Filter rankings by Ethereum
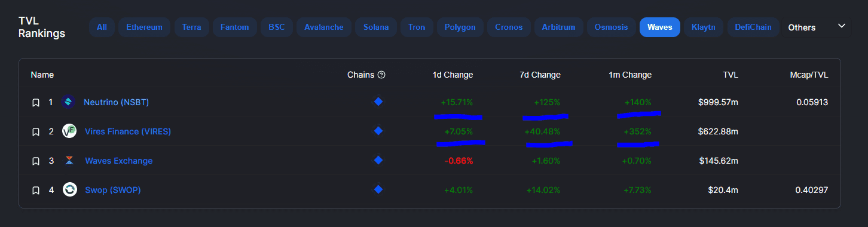868x227 pixels. [x=144, y=27]
